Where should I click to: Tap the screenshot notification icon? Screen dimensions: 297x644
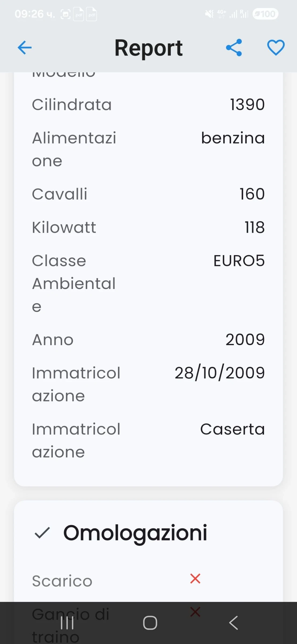(x=66, y=14)
